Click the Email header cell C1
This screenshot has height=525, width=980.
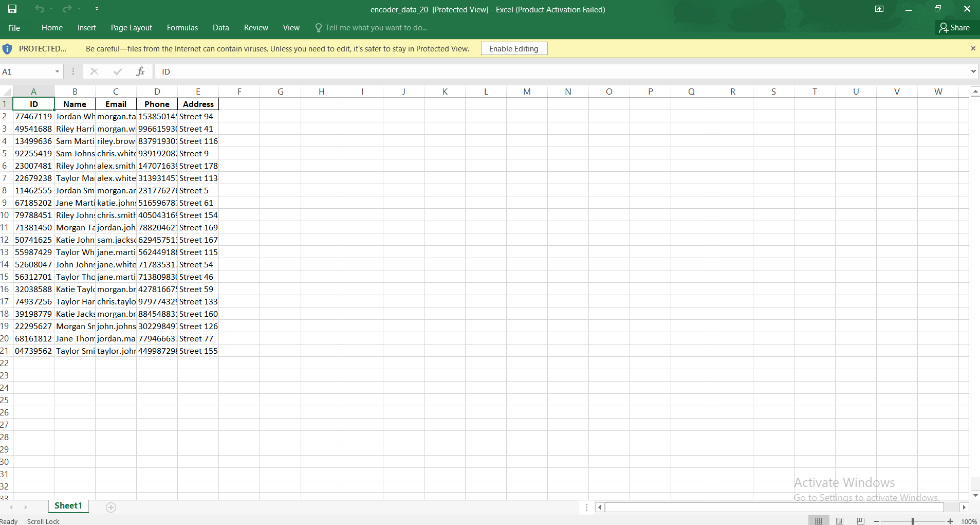click(x=116, y=104)
